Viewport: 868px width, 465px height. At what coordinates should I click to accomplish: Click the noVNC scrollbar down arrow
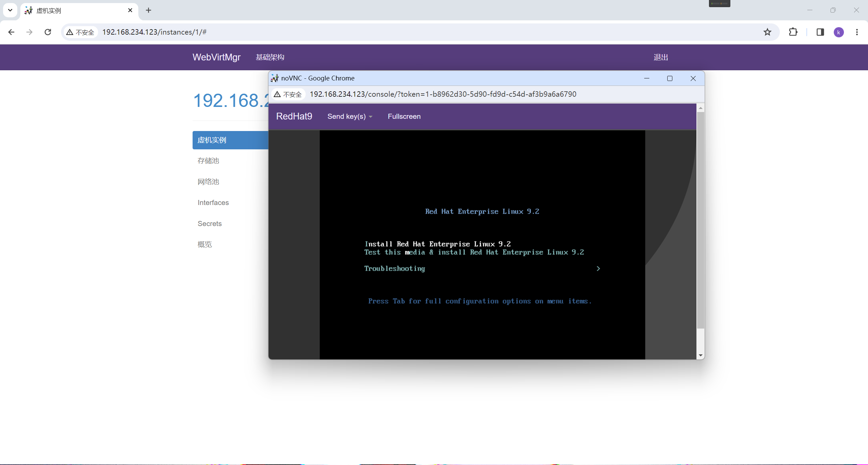[701, 355]
